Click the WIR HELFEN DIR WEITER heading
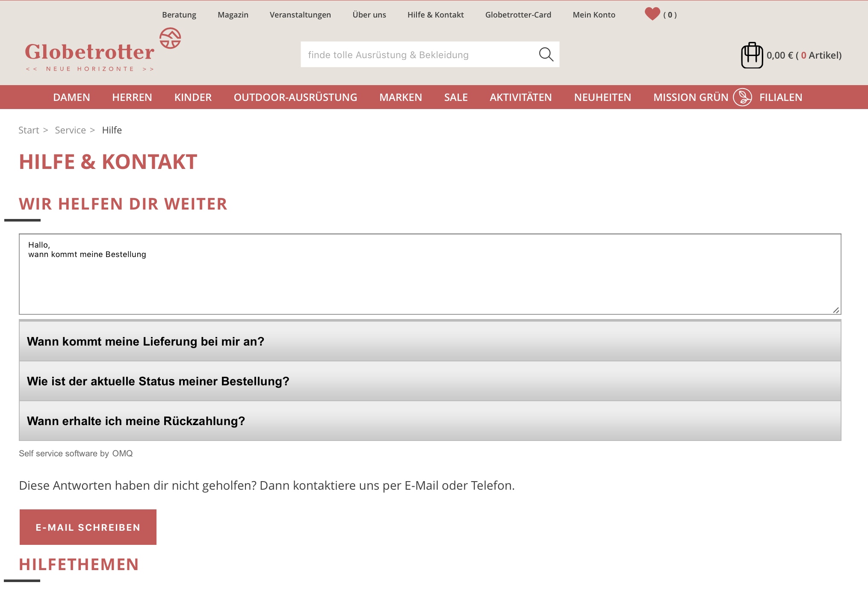Viewport: 868px width, 615px height. point(123,204)
